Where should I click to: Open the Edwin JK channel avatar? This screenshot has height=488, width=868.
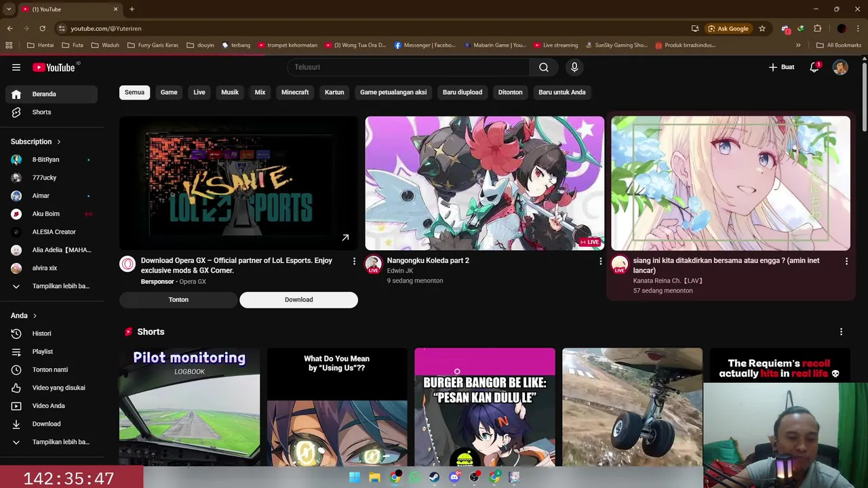pos(373,264)
